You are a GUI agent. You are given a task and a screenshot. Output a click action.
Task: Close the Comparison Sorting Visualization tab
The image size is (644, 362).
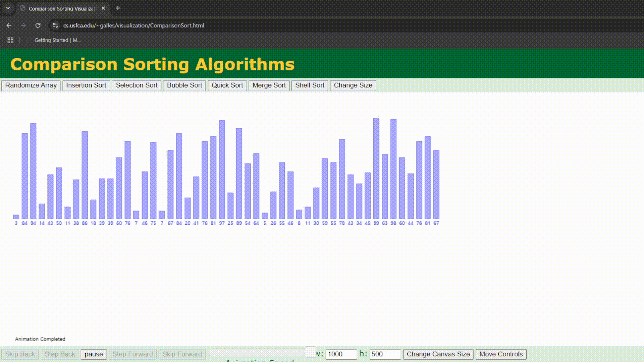pyautogui.click(x=103, y=8)
